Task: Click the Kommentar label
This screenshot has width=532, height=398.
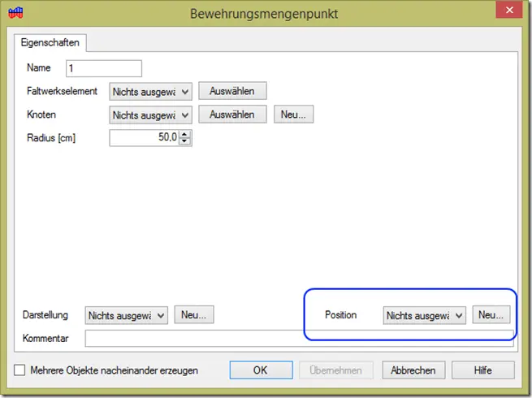Action: [45, 338]
